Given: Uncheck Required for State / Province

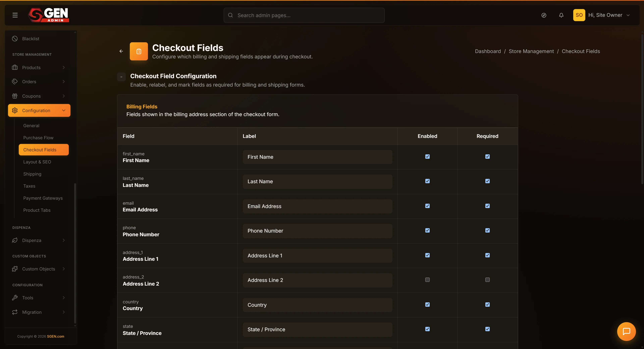Looking at the screenshot, I should pyautogui.click(x=488, y=329).
